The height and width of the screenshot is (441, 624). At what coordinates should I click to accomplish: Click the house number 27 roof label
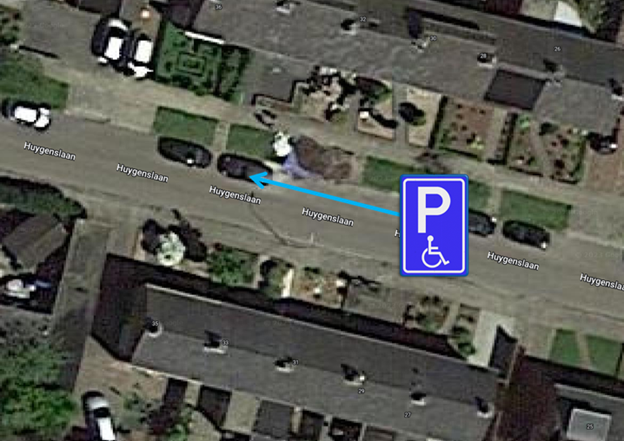[408, 415]
